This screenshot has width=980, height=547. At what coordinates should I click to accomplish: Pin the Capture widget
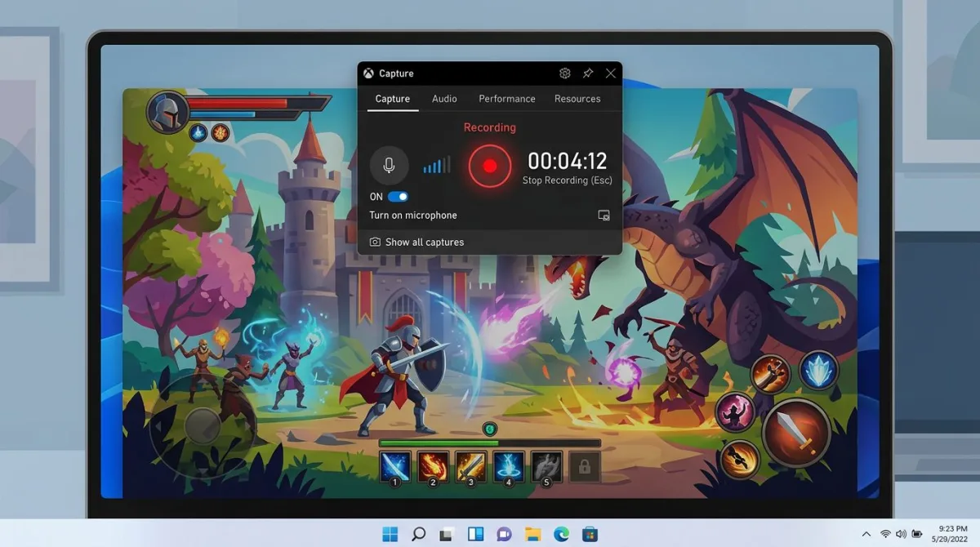(587, 73)
